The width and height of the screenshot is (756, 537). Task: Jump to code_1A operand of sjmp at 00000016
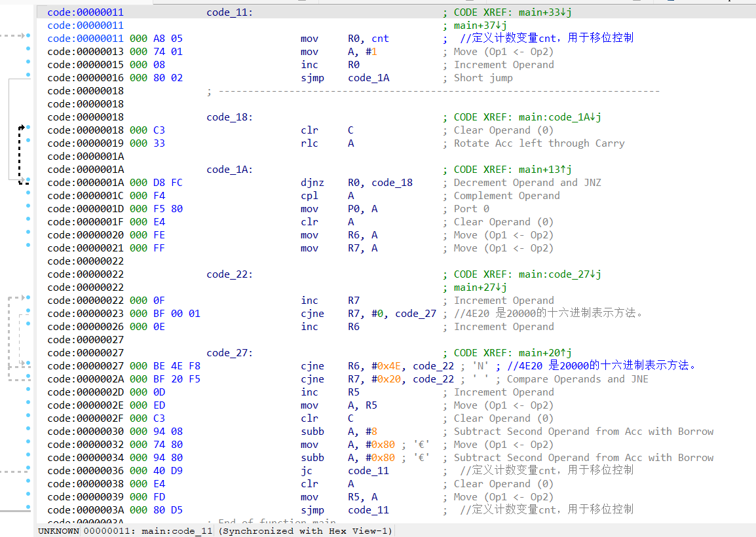point(368,78)
